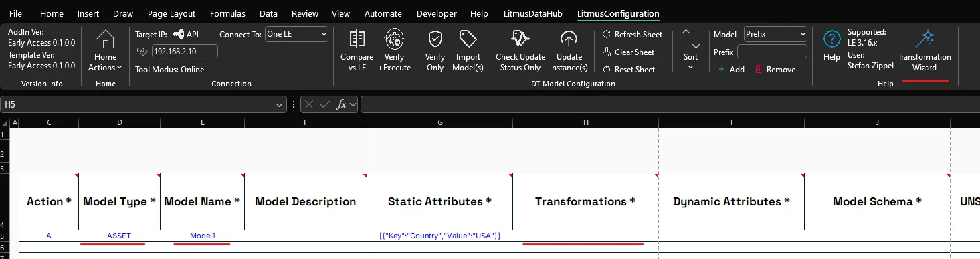Click the API key icon
The height and width of the screenshot is (259, 980).
pyautogui.click(x=179, y=35)
